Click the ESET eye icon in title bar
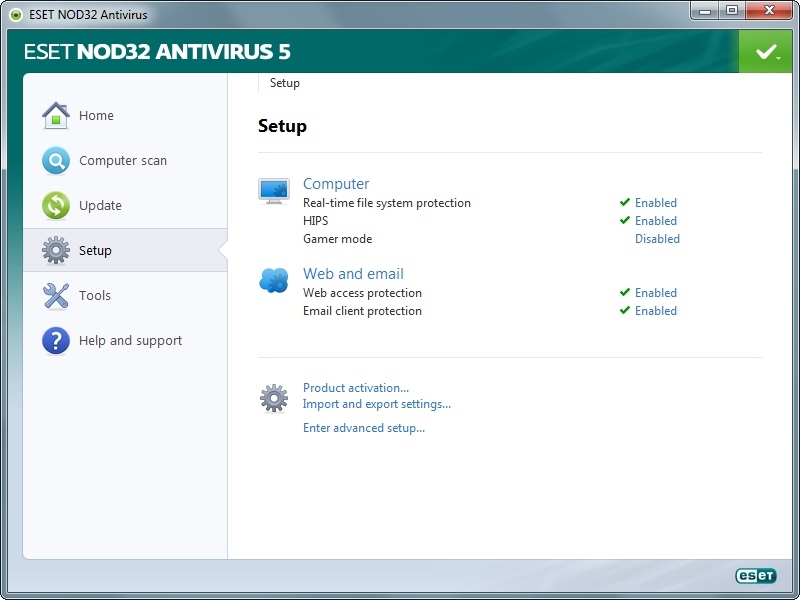 click(x=16, y=15)
